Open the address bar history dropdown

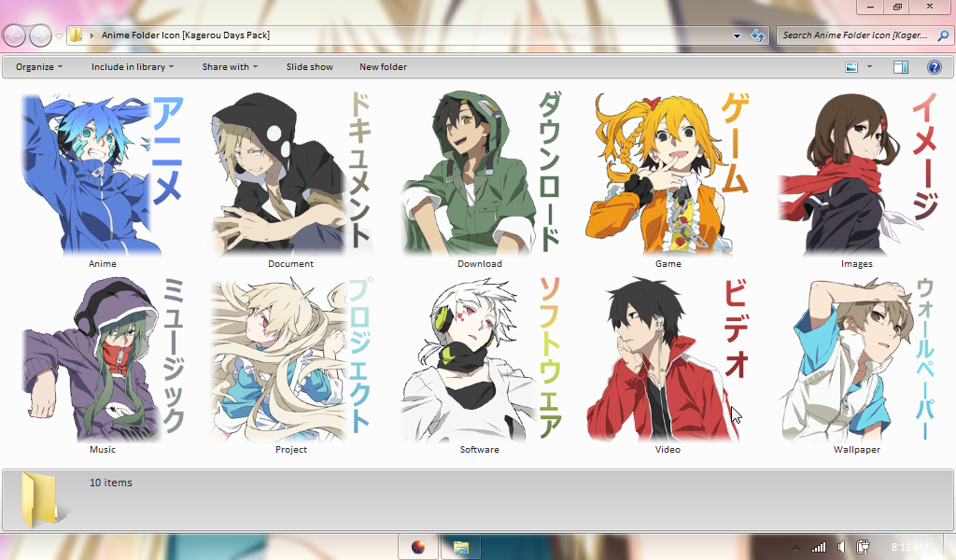pos(737,36)
